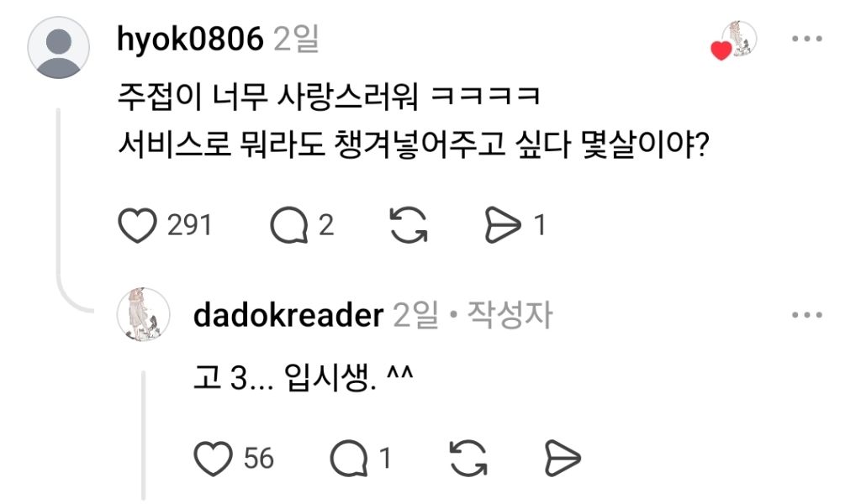Open the 2일 timestamp on hyok0806 comment
This screenshot has width=861, height=504.
point(296,39)
